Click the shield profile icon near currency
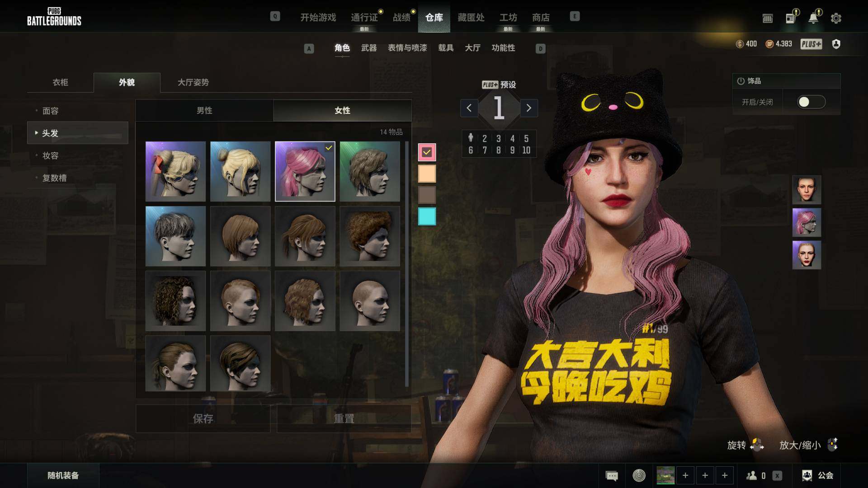 [836, 44]
